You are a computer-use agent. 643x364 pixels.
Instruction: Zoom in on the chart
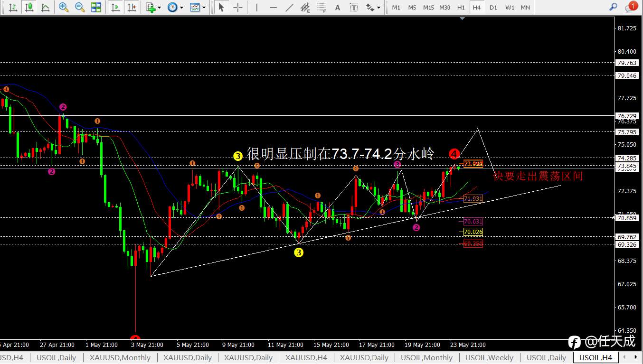64,7
